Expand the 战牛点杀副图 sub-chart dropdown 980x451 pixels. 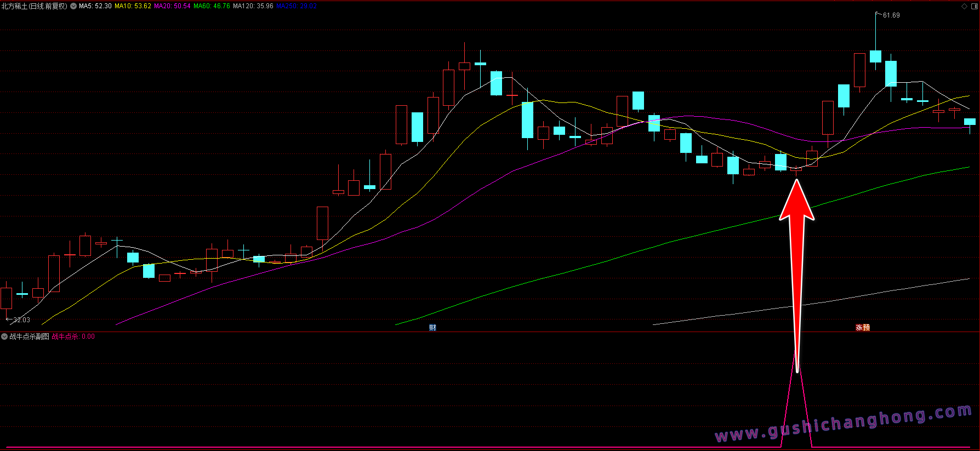pos(4,336)
